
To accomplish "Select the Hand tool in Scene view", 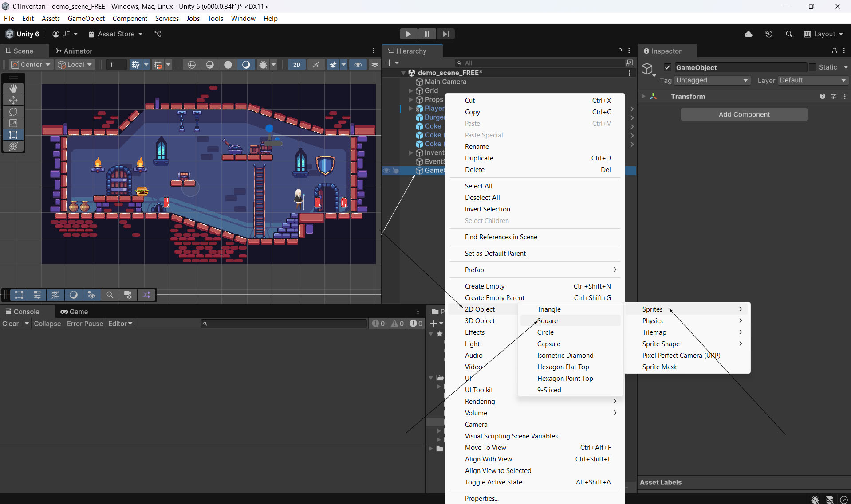I will 13,89.
